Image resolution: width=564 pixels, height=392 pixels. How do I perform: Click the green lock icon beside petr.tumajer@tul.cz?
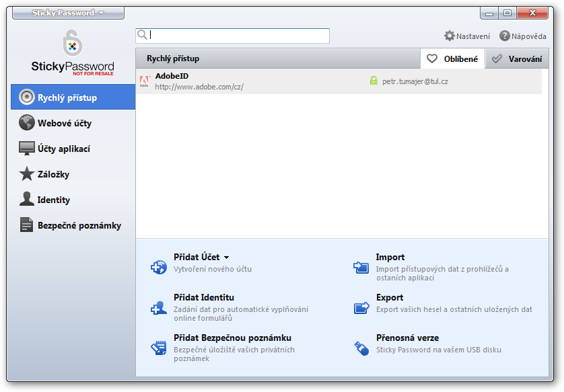[374, 81]
